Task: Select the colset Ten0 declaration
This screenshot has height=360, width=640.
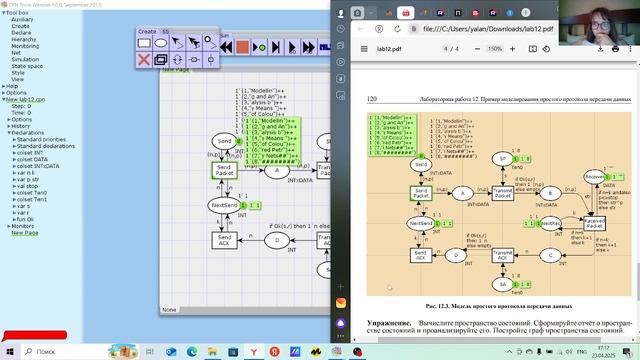Action: [x=32, y=193]
